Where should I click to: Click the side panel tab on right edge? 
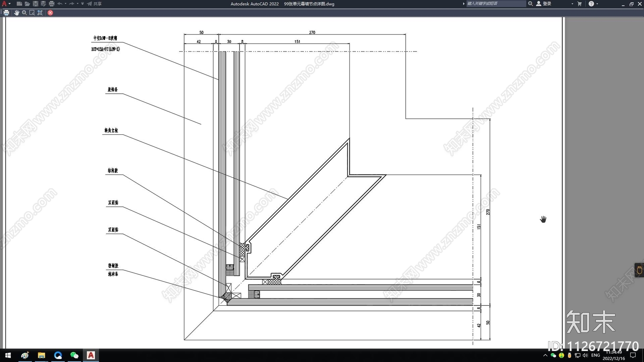point(639,270)
